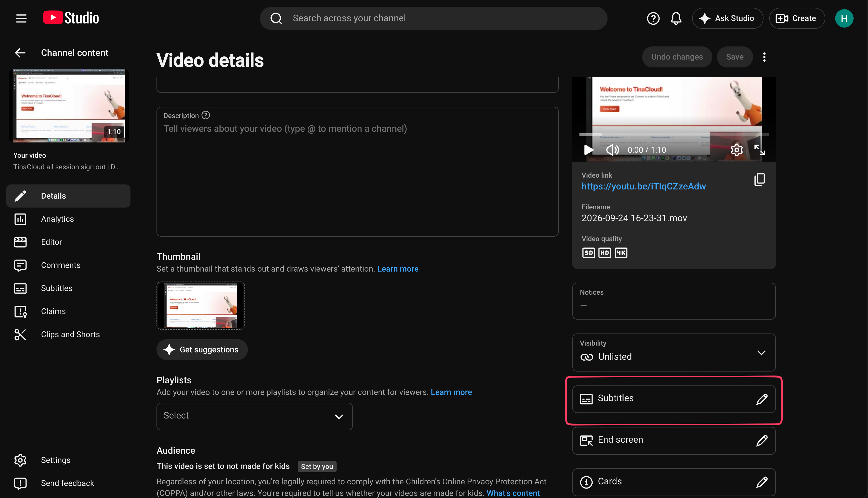Open Thumbnail Learn more link

[x=398, y=269]
